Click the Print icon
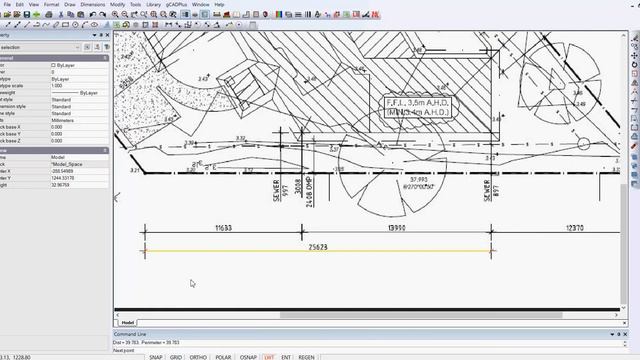This screenshot has height=360, width=640. [49, 15]
